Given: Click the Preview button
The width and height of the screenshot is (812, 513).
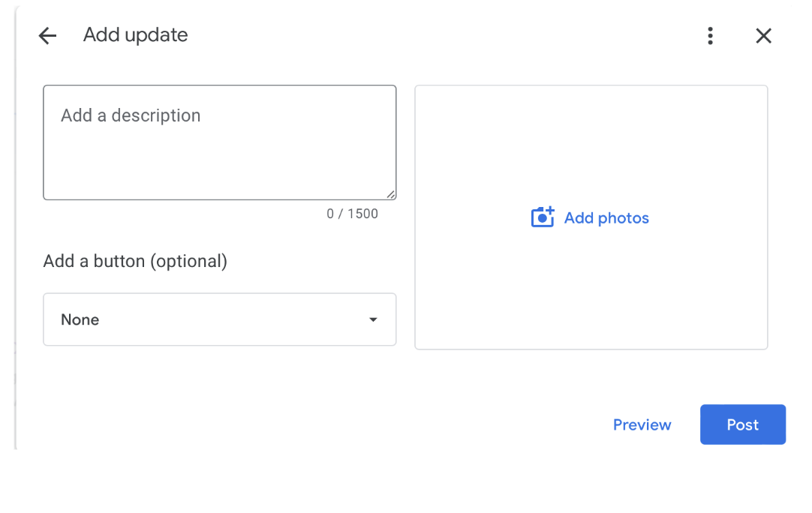Looking at the screenshot, I should [642, 424].
